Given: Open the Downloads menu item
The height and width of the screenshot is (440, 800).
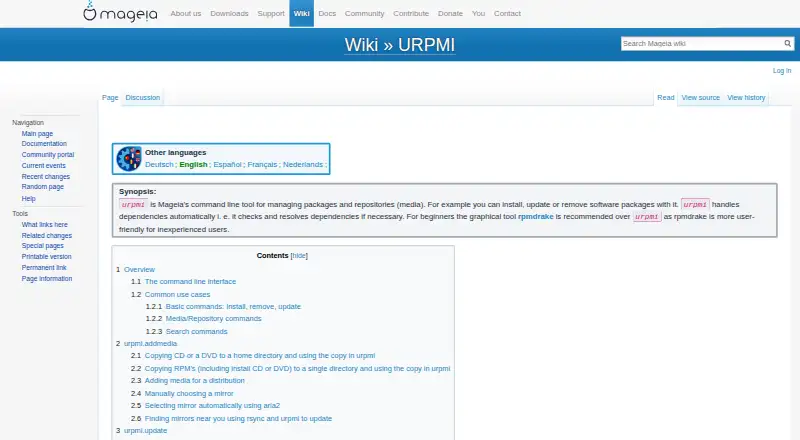Looking at the screenshot, I should pos(229,14).
